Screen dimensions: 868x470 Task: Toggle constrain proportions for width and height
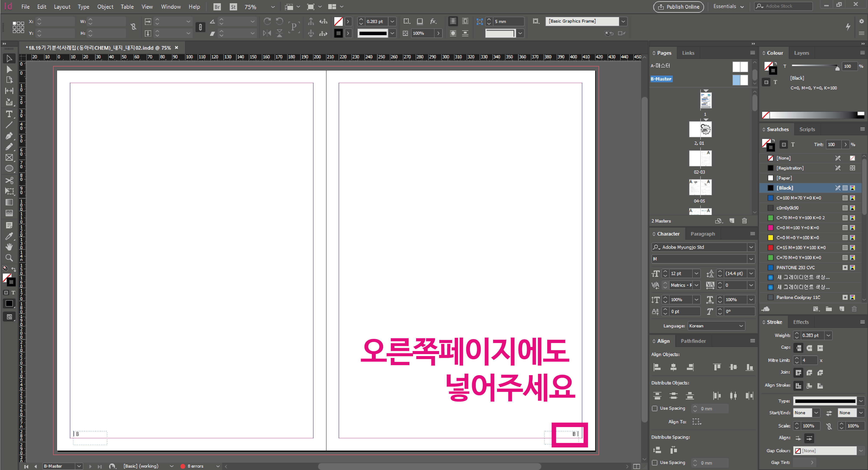pos(133,27)
